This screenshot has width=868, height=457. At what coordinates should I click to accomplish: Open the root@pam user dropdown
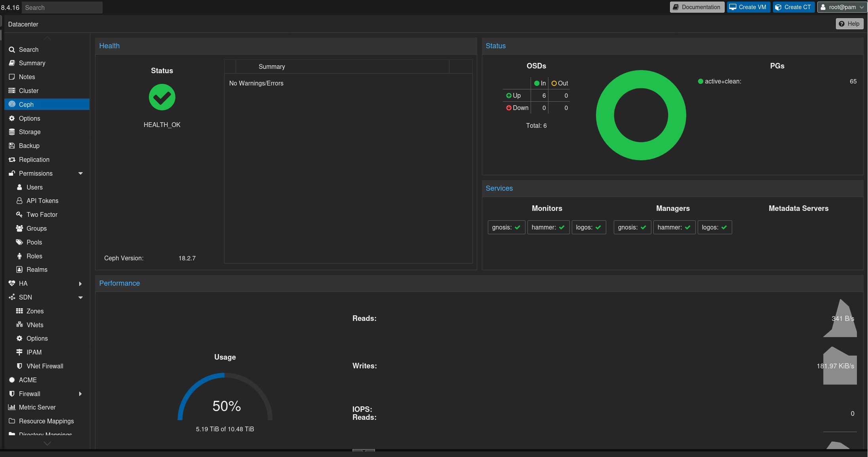tap(842, 7)
